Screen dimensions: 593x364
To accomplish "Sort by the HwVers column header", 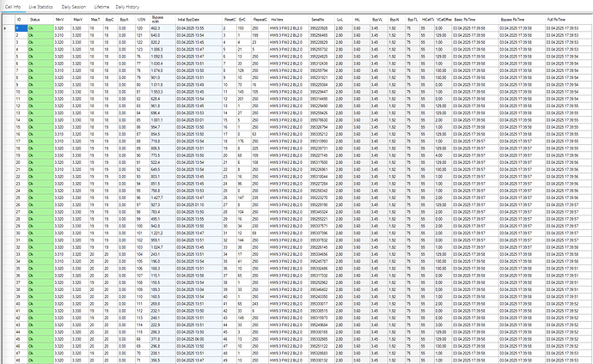I will point(289,20).
